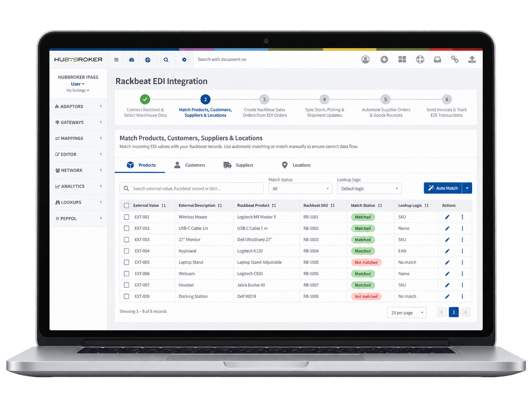Screen dimensions: 532x399
Task: Click the plus circle add icon
Action: [x=384, y=60]
